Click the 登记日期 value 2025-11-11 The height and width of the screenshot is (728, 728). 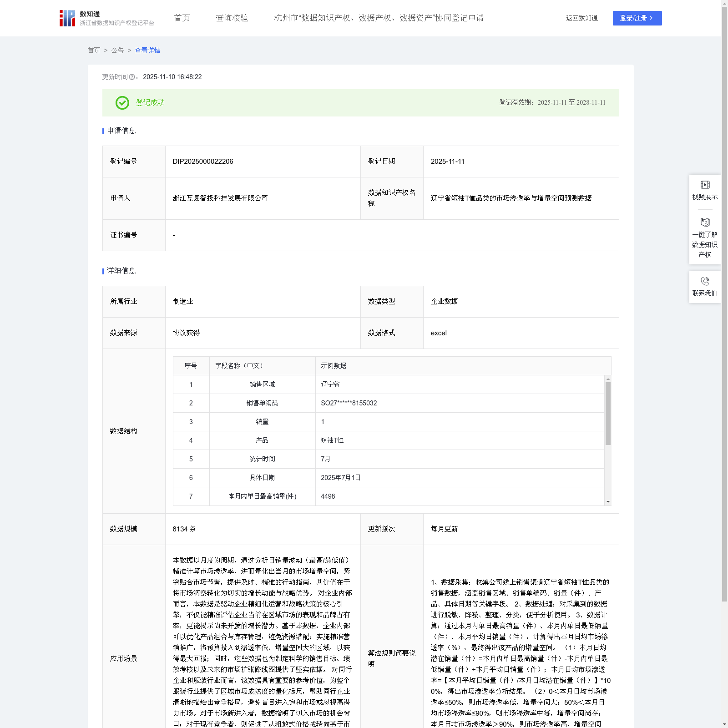pos(448,162)
